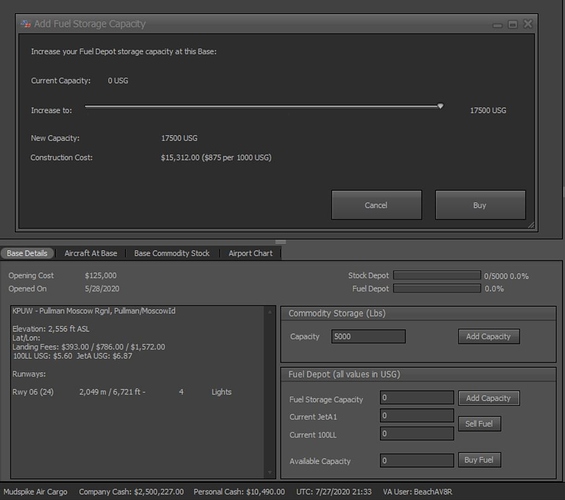Switch to the Base Details tab
This screenshot has width=565, height=500.
point(27,253)
